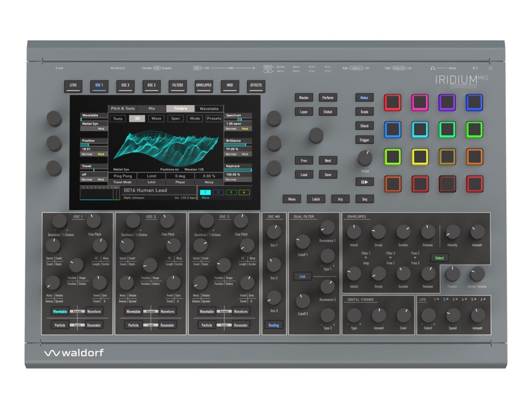This screenshot has width=532, height=409.
Task: Select layer 2 box on screen
Action: tap(218, 192)
